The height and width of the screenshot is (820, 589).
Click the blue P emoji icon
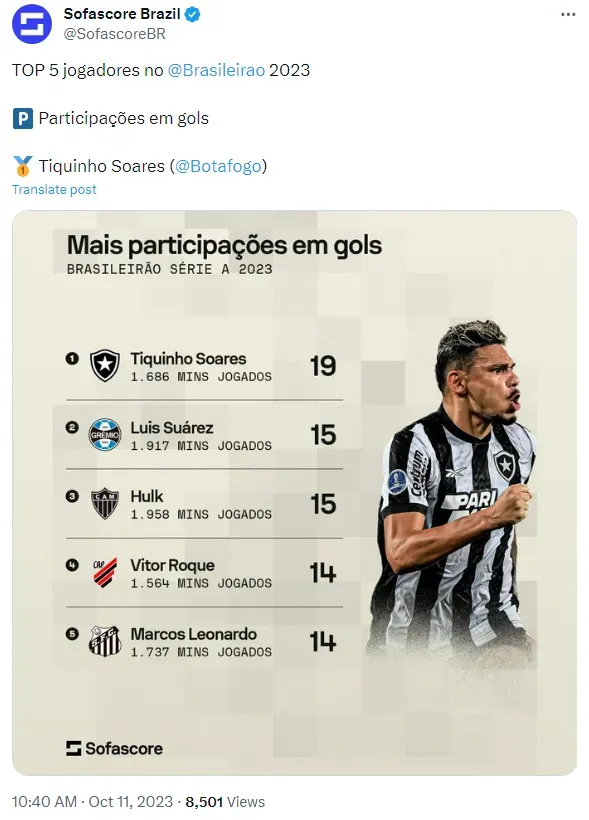pyautogui.click(x=22, y=119)
